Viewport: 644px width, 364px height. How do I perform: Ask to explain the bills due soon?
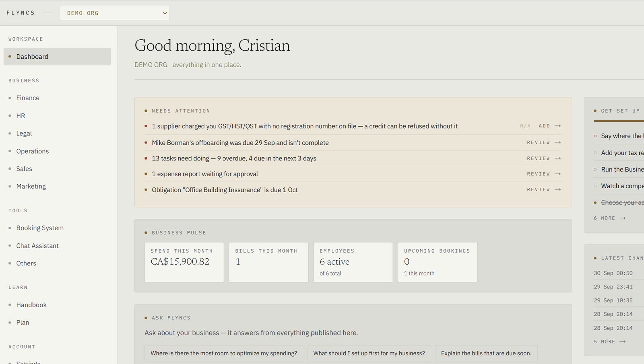(x=486, y=353)
